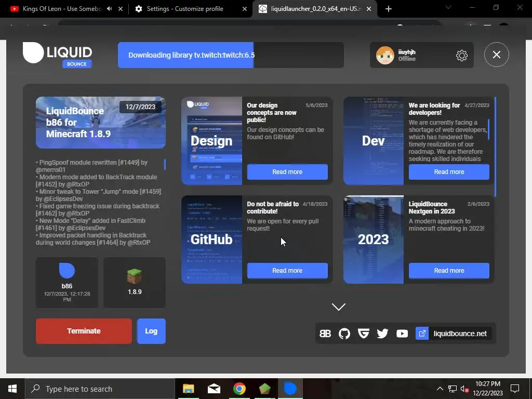Open launcher settings gear icon
Viewport: 532px width, 399px height.
(x=461, y=55)
